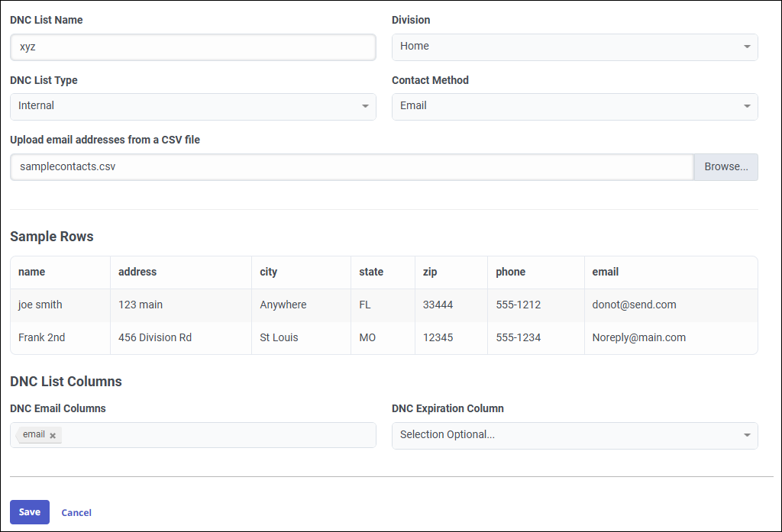Viewport: 782px width, 532px height.
Task: Select the 33444 zip cell
Action: (x=451, y=305)
